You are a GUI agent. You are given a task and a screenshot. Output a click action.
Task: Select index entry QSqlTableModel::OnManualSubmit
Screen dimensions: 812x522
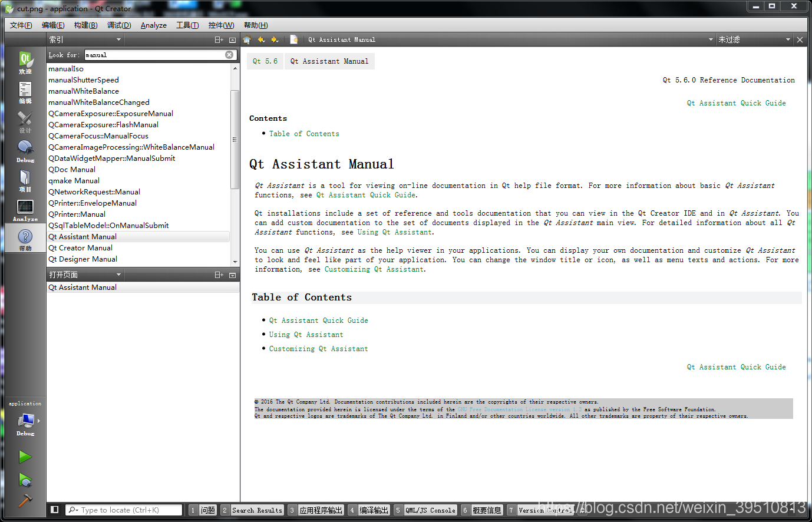[108, 226]
